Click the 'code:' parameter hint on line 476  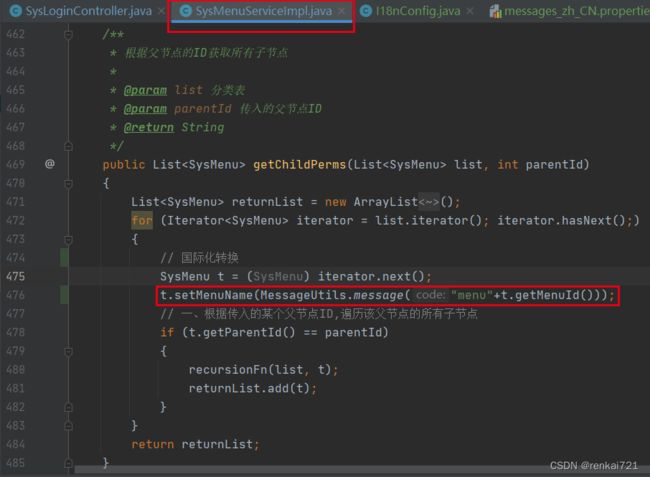[431, 295]
